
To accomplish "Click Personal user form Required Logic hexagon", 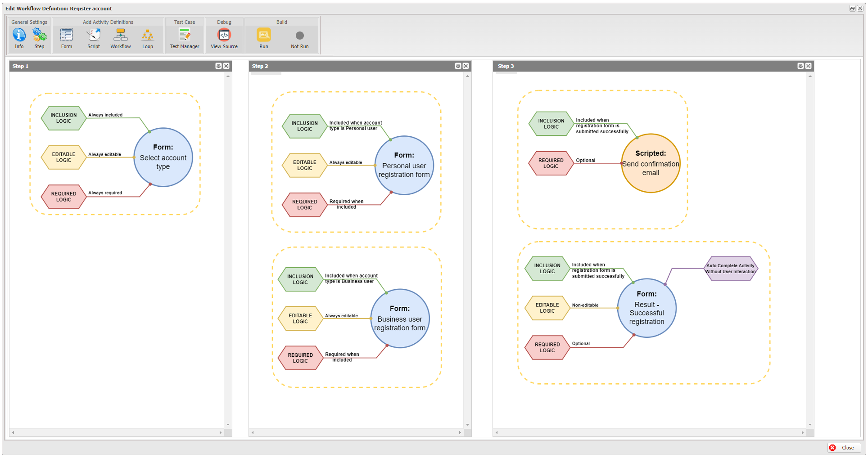I will [304, 205].
